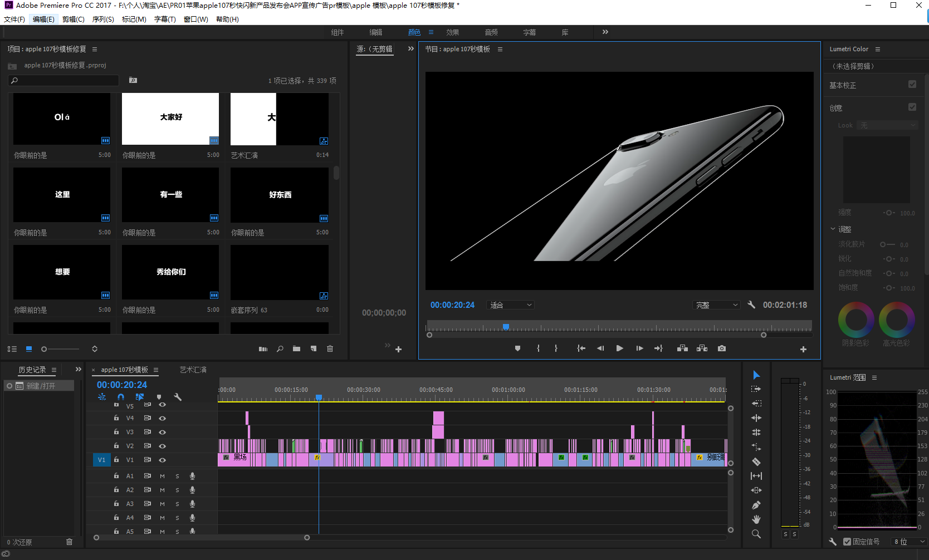Open the Fit zoom level dropdown
This screenshot has width=929, height=560.
coord(511,305)
